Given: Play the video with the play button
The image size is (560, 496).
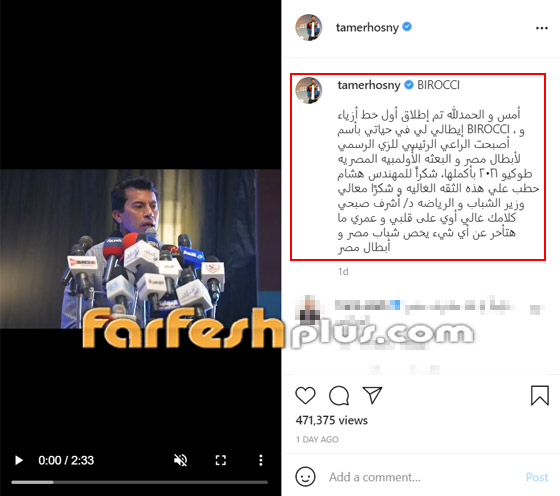Looking at the screenshot, I should 19,460.
